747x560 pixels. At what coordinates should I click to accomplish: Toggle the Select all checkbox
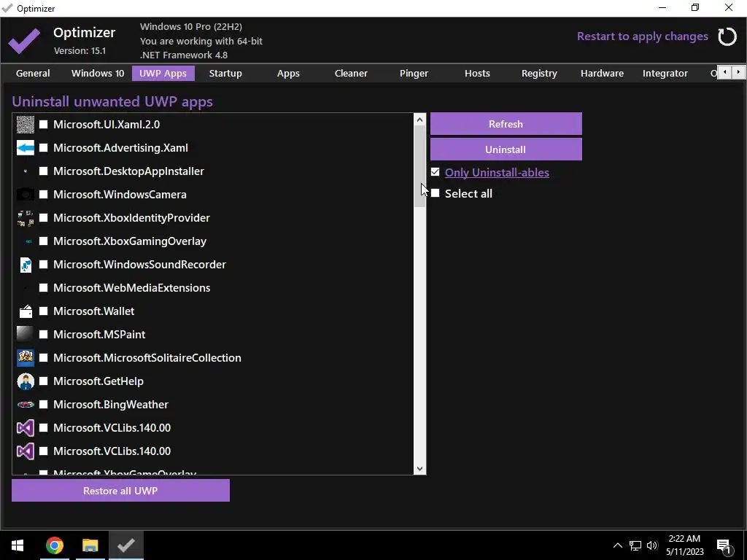click(435, 193)
